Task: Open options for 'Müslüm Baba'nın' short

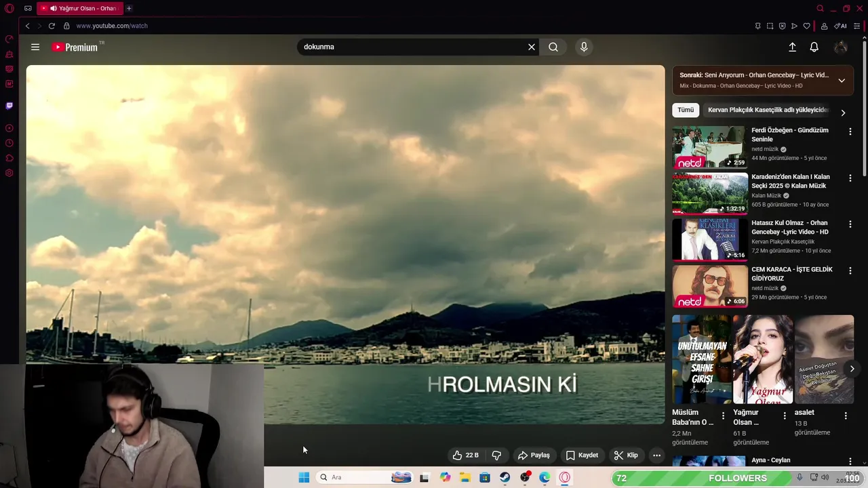Action: pos(723,415)
